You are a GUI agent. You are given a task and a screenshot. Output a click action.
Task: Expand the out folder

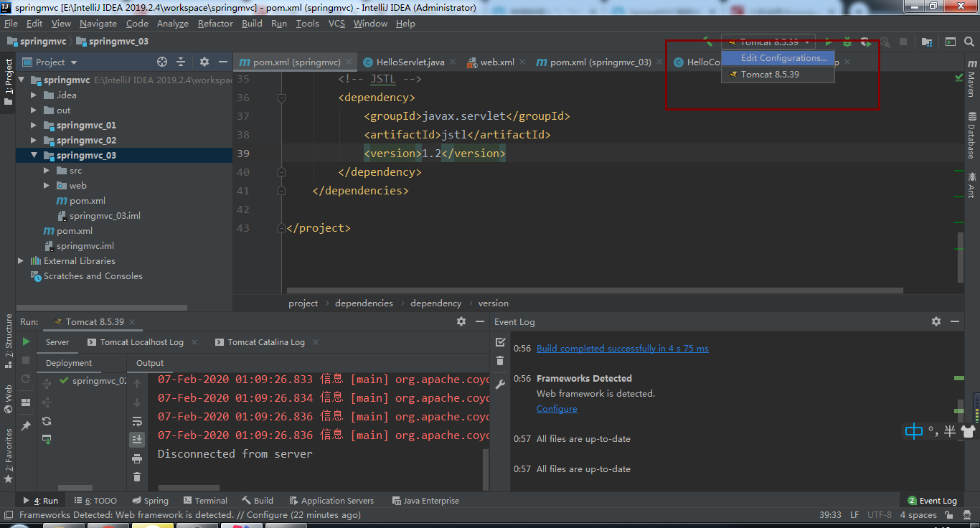point(34,110)
